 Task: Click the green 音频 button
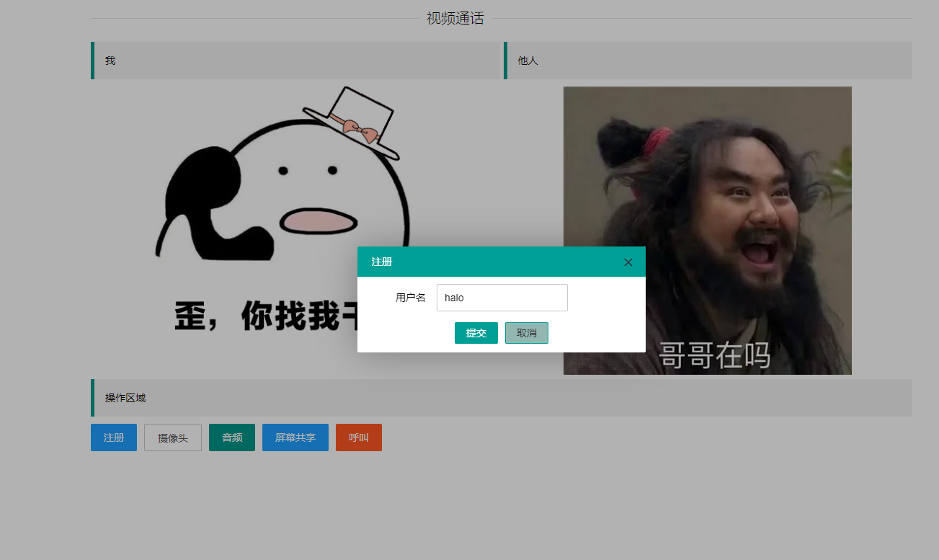pos(232,437)
